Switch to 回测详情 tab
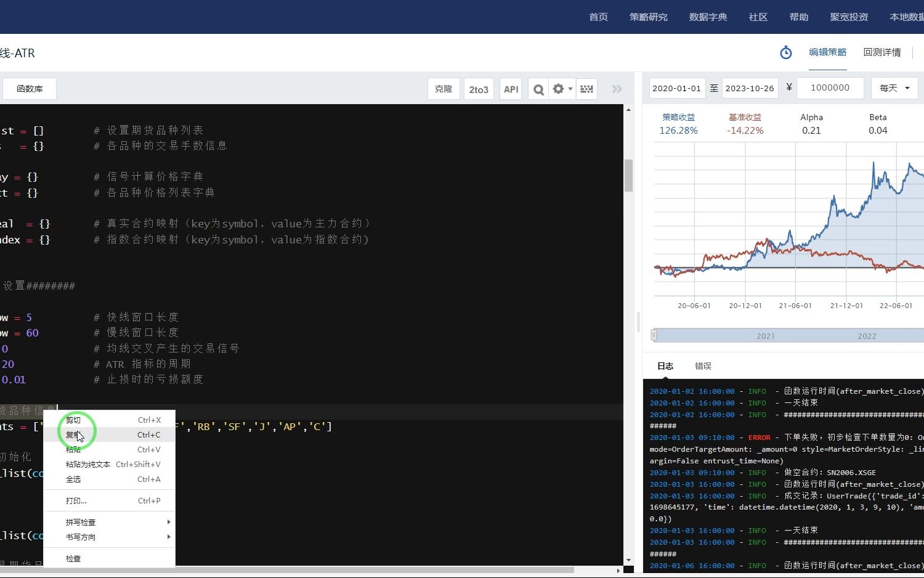Screen dimensions: 924x578 coord(882,52)
